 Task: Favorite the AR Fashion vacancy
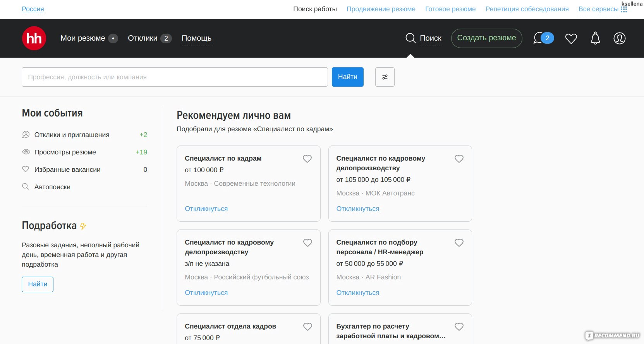[459, 243]
